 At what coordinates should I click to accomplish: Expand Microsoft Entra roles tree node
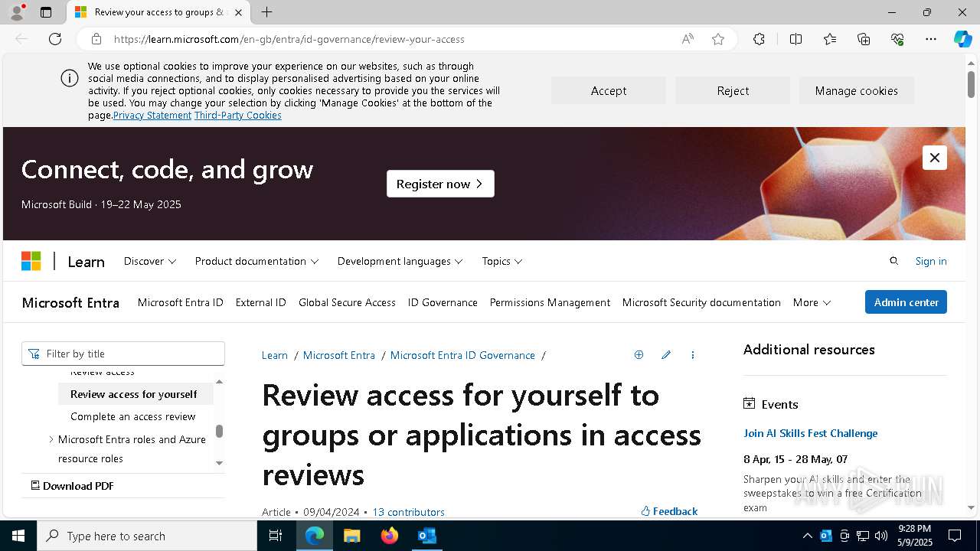pyautogui.click(x=51, y=439)
